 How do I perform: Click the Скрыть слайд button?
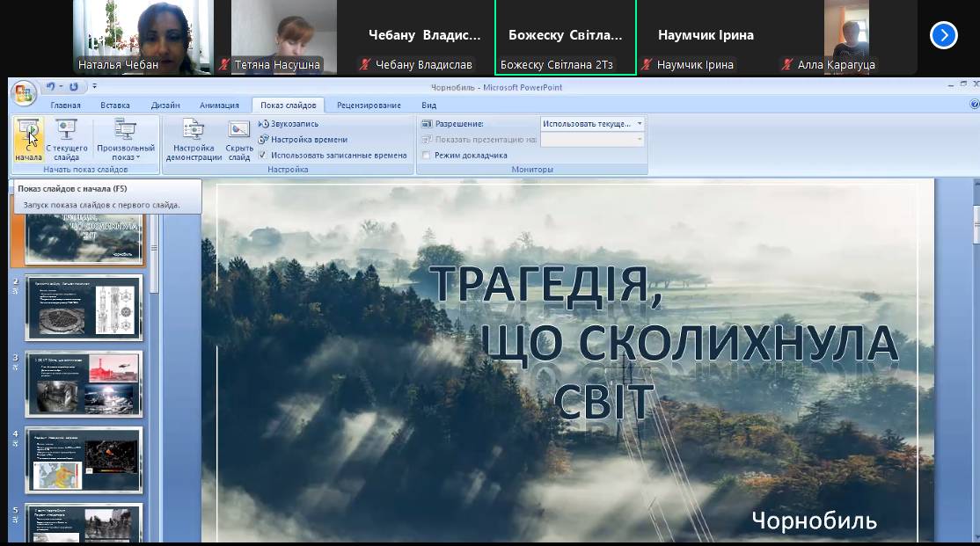[x=238, y=140]
